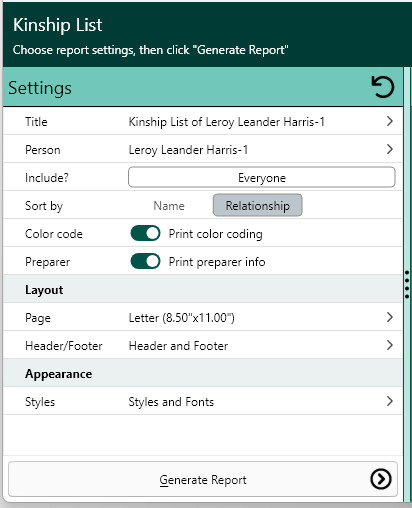The height and width of the screenshot is (508, 412).
Task: Click the vertical three-dot panel splitter handle
Action: (x=407, y=284)
